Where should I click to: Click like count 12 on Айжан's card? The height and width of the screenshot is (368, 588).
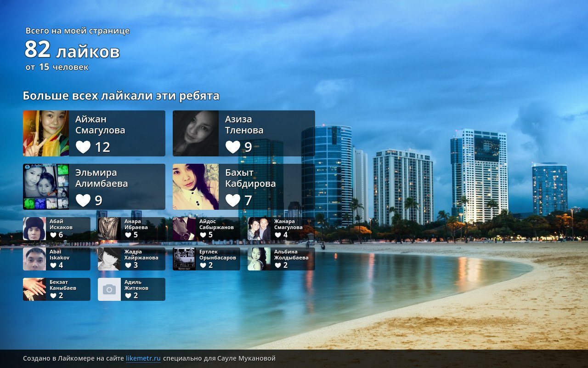click(x=102, y=147)
